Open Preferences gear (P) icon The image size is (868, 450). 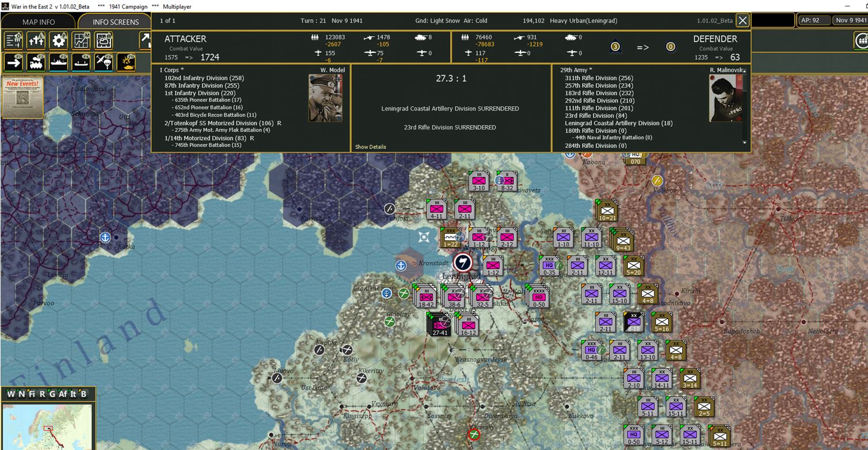pos(58,40)
